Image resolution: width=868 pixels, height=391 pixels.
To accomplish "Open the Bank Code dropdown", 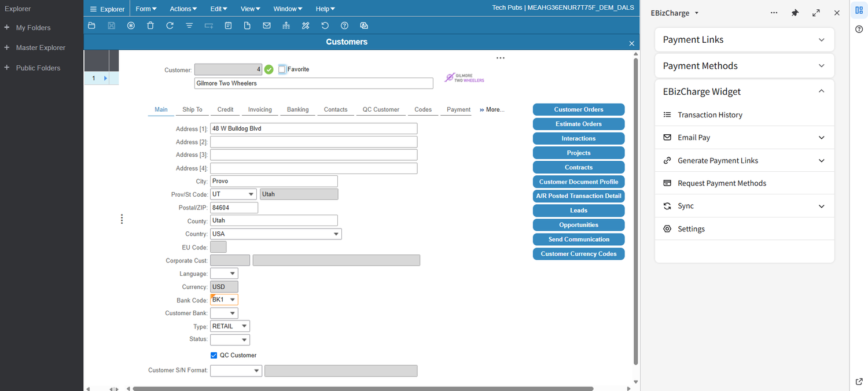I will pos(233,300).
